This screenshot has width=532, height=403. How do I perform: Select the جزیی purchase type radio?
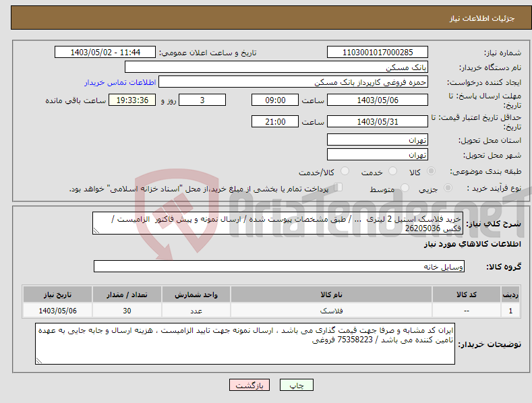point(448,188)
